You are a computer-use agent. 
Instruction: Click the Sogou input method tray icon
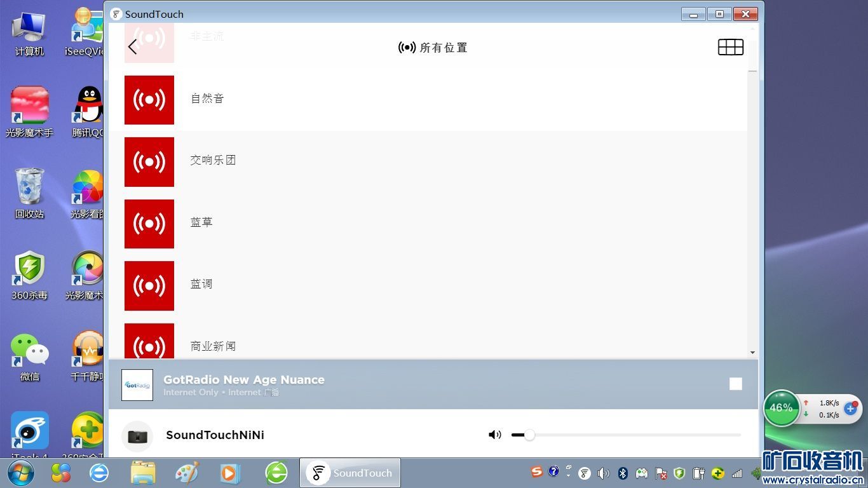pos(538,471)
